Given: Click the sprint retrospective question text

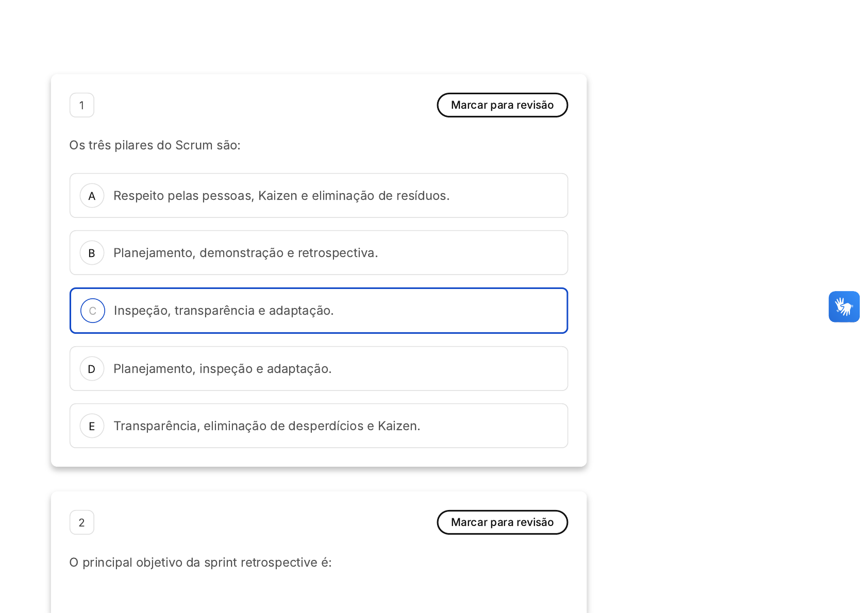Looking at the screenshot, I should pyautogui.click(x=201, y=563).
